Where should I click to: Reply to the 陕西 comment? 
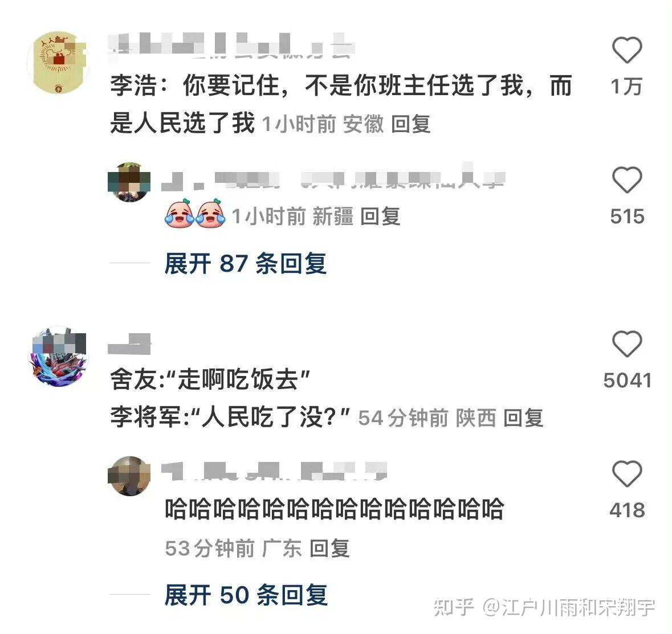pyautogui.click(x=523, y=418)
